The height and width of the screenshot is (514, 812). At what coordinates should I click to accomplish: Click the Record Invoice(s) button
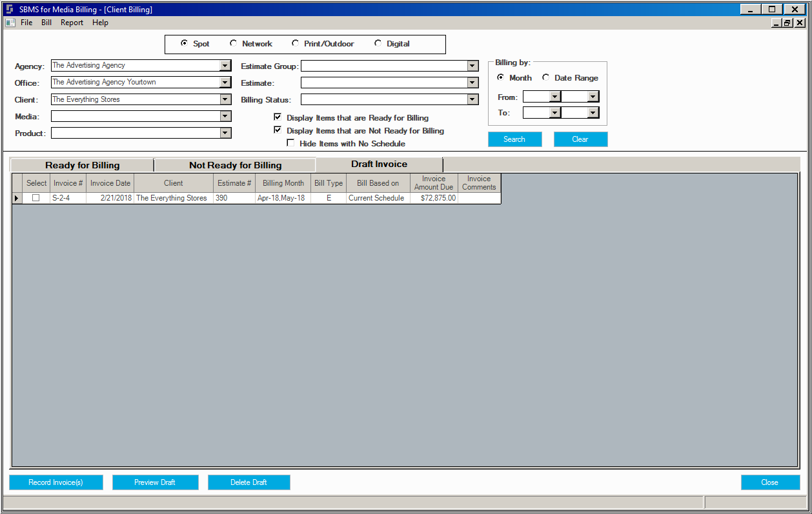click(56, 482)
